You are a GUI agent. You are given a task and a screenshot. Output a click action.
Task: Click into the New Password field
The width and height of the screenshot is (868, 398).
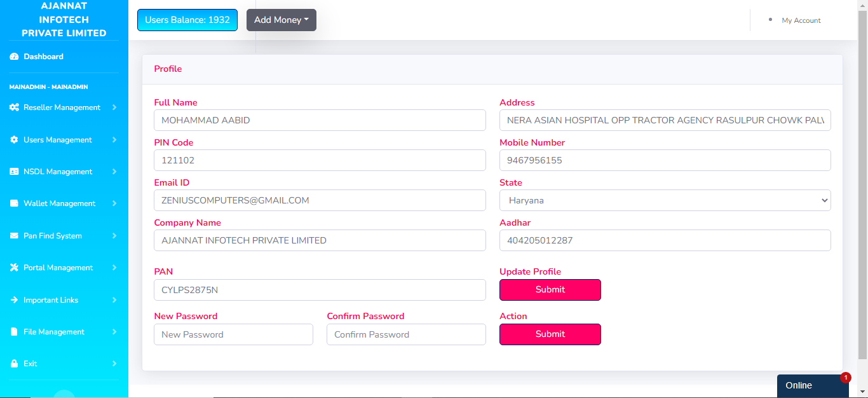point(233,334)
